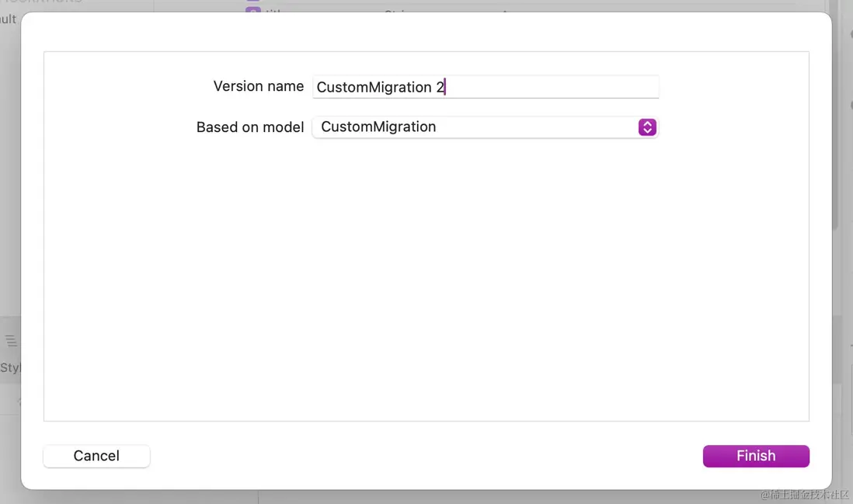This screenshot has width=853, height=504.
Task: Select the cut-off Default item at top left
Action: click(9, 19)
